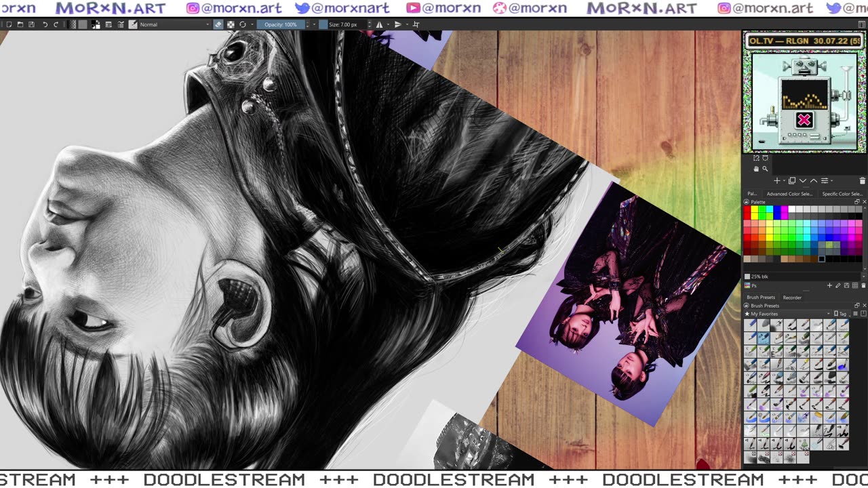This screenshot has height=488, width=868.
Task: Select the highlighted blue brush preset
Action: [x=763, y=338]
